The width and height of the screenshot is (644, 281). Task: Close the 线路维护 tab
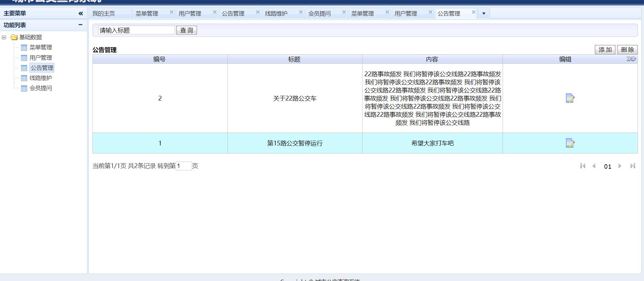coord(301,12)
